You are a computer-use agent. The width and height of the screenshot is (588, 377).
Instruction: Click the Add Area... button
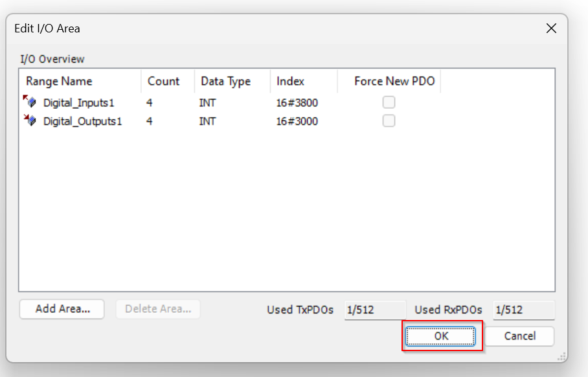tap(62, 309)
